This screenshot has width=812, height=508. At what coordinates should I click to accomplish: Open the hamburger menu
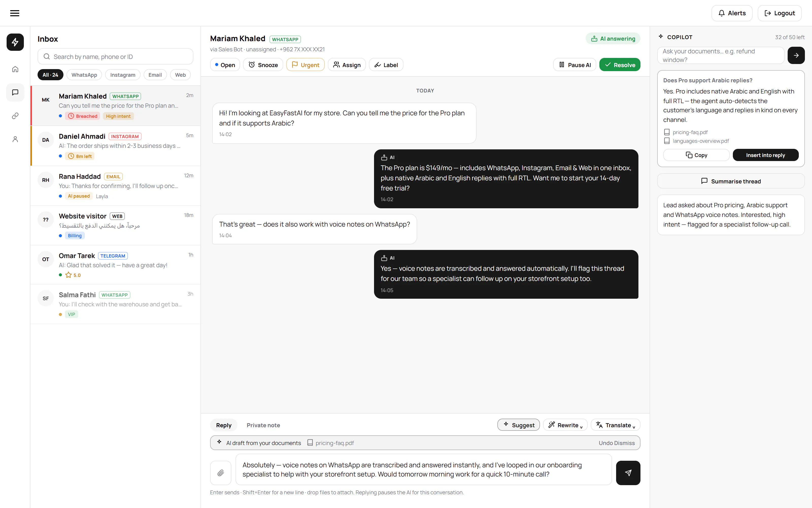tap(14, 13)
